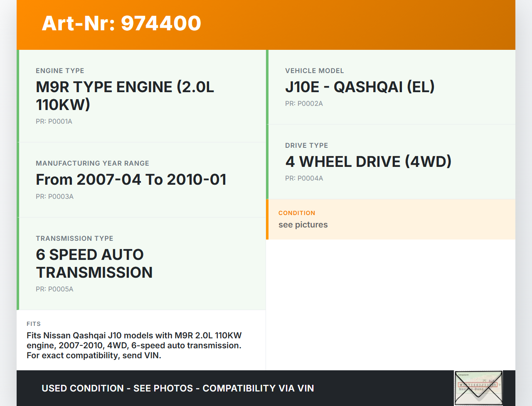Click the PR: P0002A code
The image size is (532, 406).
304,103
